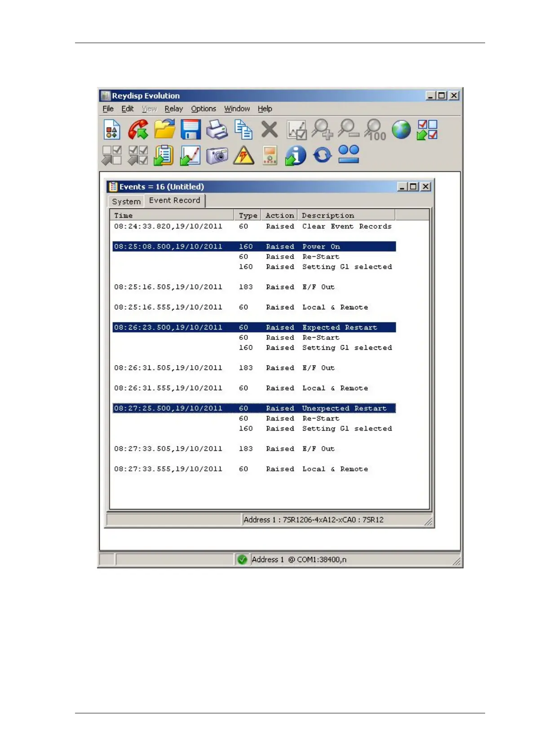This screenshot has height=756, width=535.
Task: Close the Events = 16 (Untitled) window
Action: pos(426,186)
